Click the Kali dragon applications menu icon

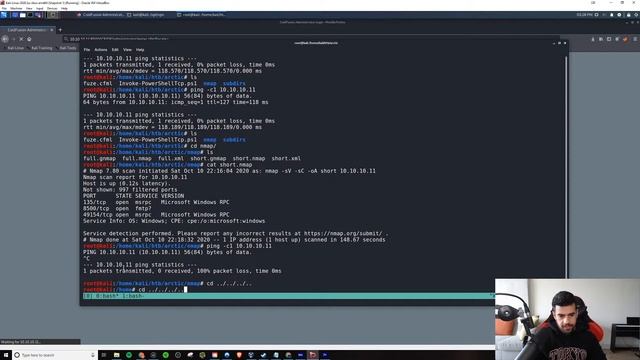(x=4, y=15)
